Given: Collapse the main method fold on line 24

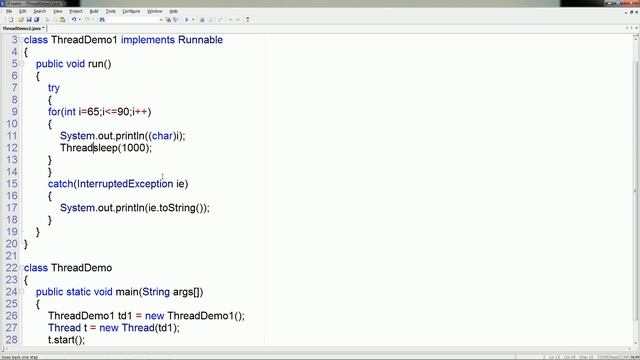Looking at the screenshot, I should point(22,292).
